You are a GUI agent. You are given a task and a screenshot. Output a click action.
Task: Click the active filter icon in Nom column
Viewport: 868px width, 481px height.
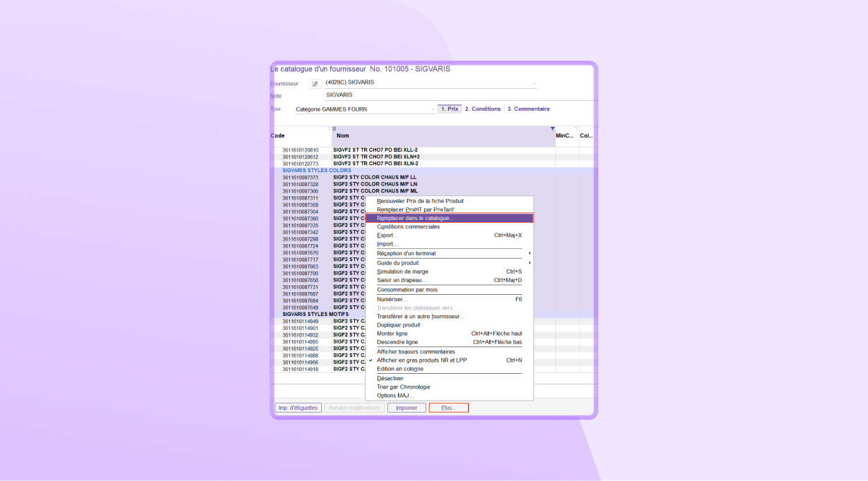coord(553,129)
